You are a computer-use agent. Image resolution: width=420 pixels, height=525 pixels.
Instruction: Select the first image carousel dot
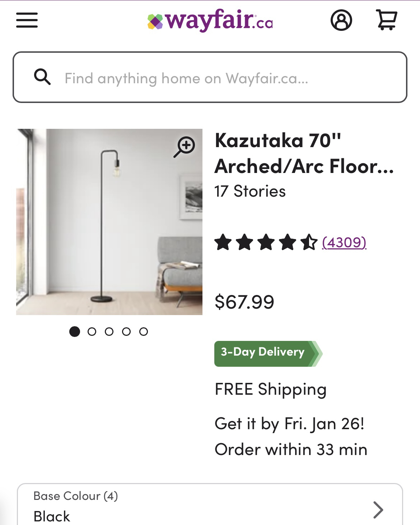click(74, 332)
